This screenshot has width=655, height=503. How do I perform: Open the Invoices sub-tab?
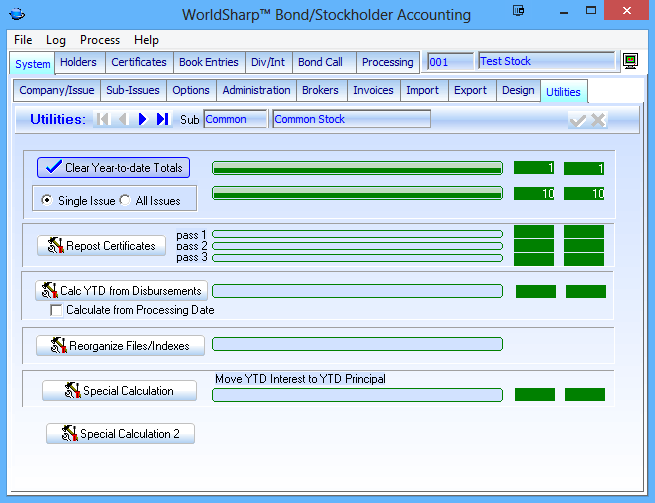click(x=373, y=90)
